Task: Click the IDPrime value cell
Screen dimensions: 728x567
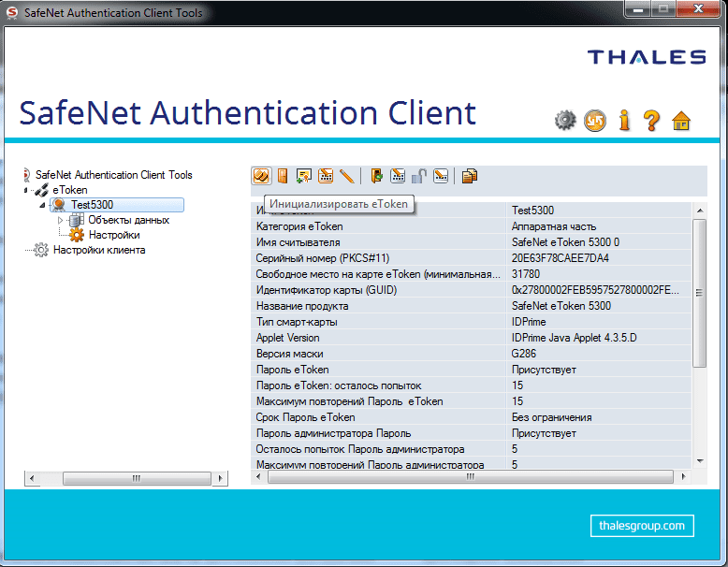Action: coord(529,322)
